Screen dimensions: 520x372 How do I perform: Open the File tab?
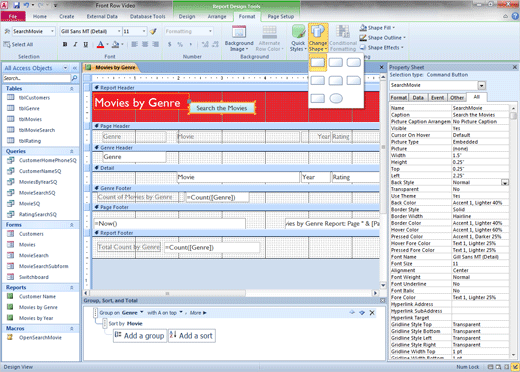13,16
